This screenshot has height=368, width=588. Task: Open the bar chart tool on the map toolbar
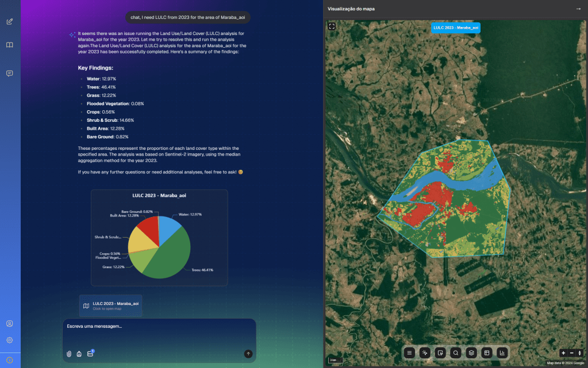point(502,352)
